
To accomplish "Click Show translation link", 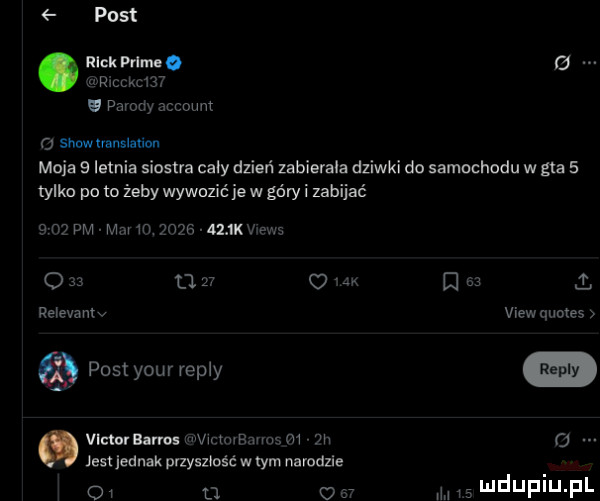I will pyautogui.click(x=108, y=143).
